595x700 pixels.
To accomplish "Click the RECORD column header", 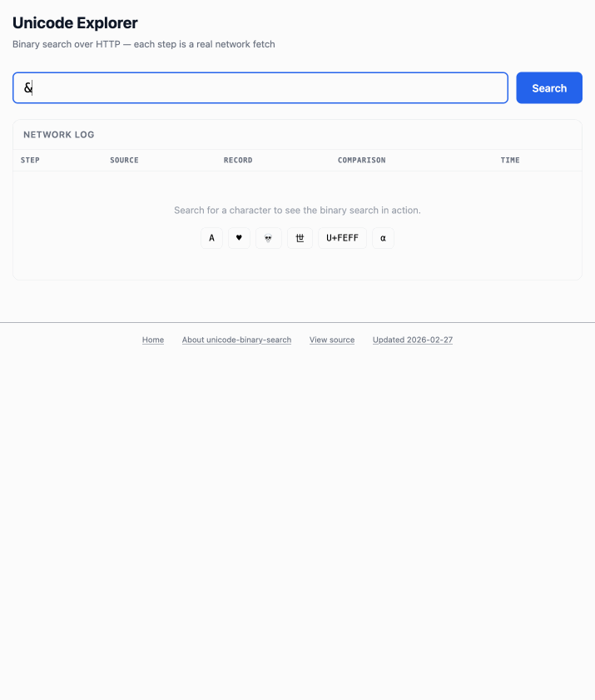I will point(238,160).
